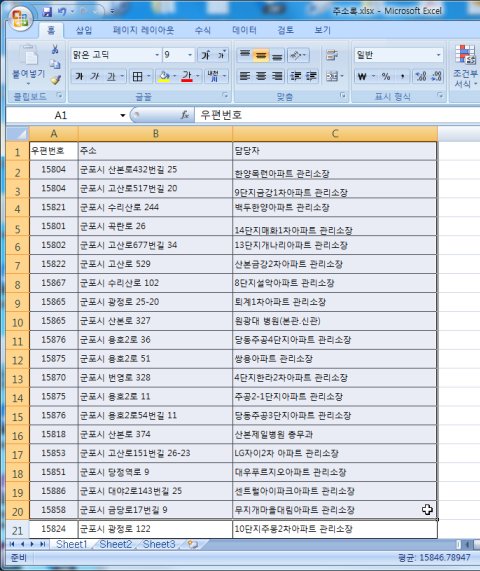Click the Office button logo
480x571 pixels.
click(x=20, y=18)
